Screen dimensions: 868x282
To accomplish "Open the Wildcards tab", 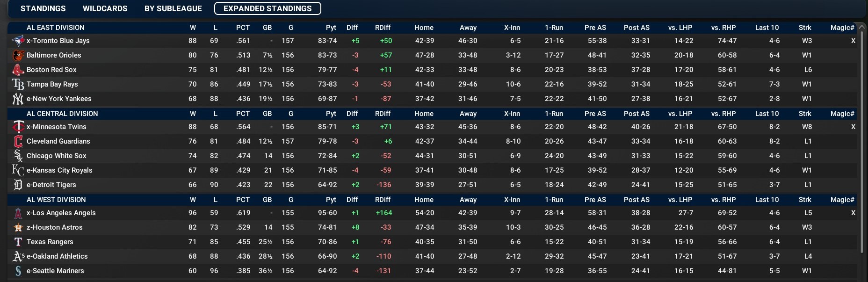I will click(x=105, y=8).
